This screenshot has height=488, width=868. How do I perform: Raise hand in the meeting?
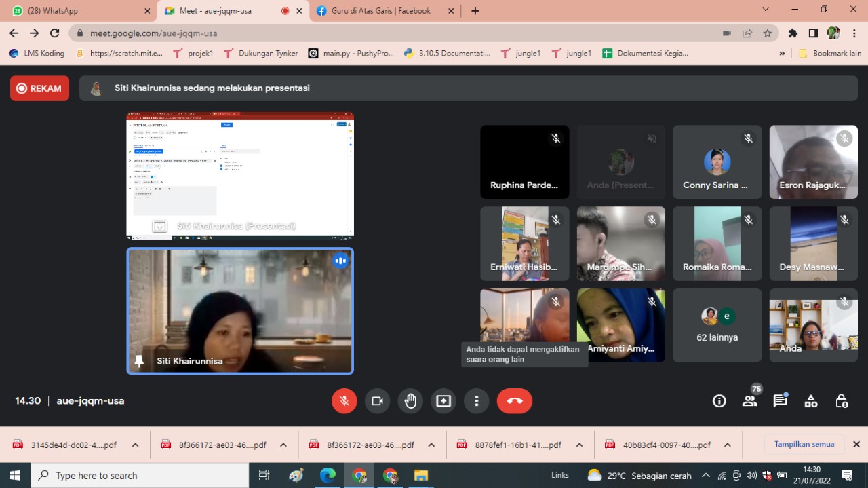pos(410,401)
